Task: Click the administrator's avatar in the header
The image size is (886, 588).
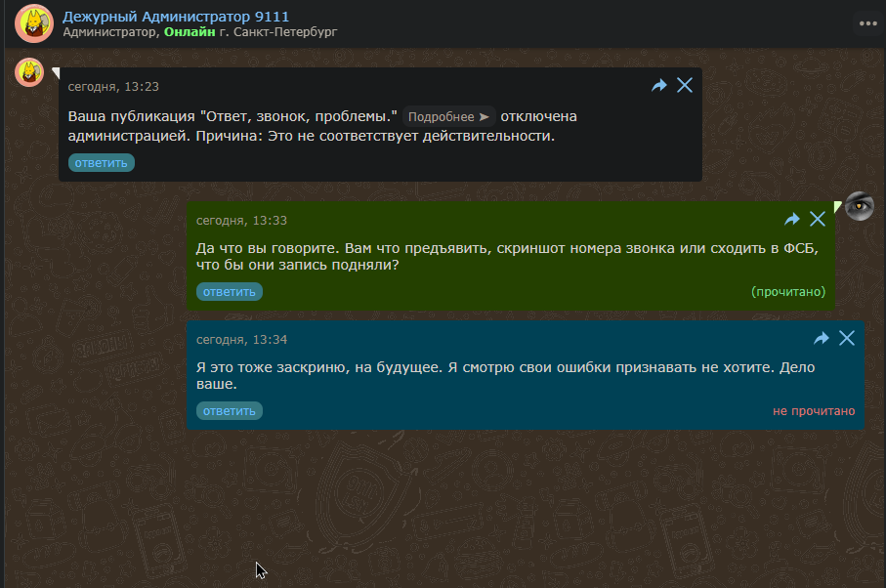Action: [x=34, y=23]
